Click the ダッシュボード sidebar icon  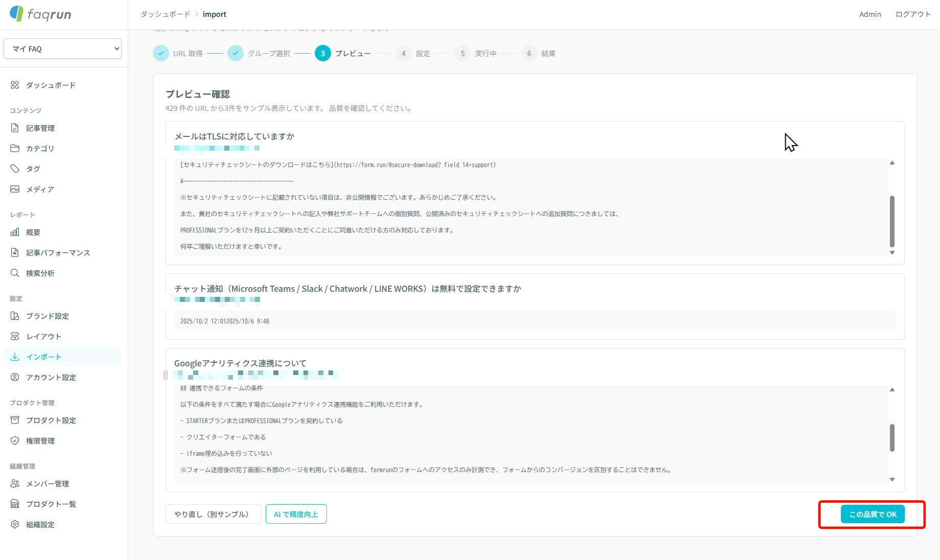click(15, 85)
